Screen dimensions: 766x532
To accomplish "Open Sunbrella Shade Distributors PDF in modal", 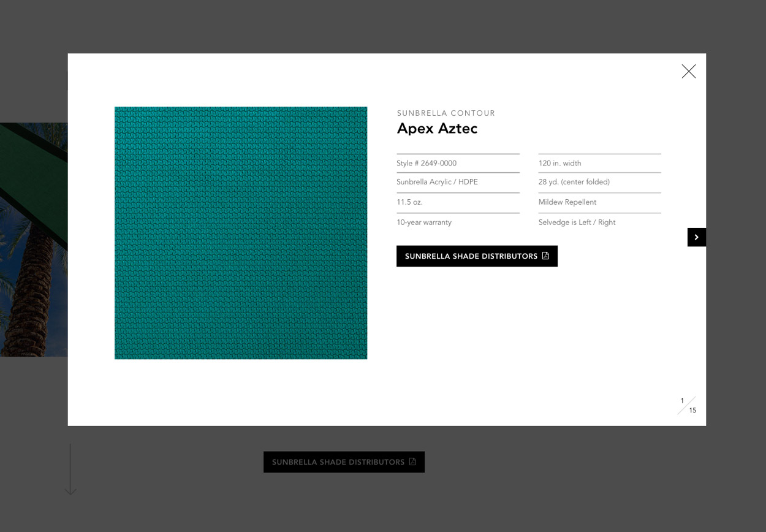I will 477,256.
